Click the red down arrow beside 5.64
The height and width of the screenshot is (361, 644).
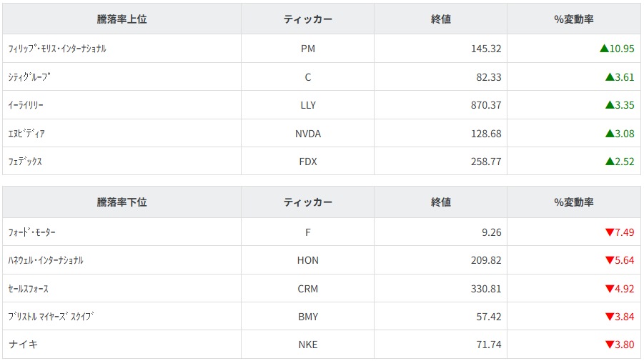610,260
